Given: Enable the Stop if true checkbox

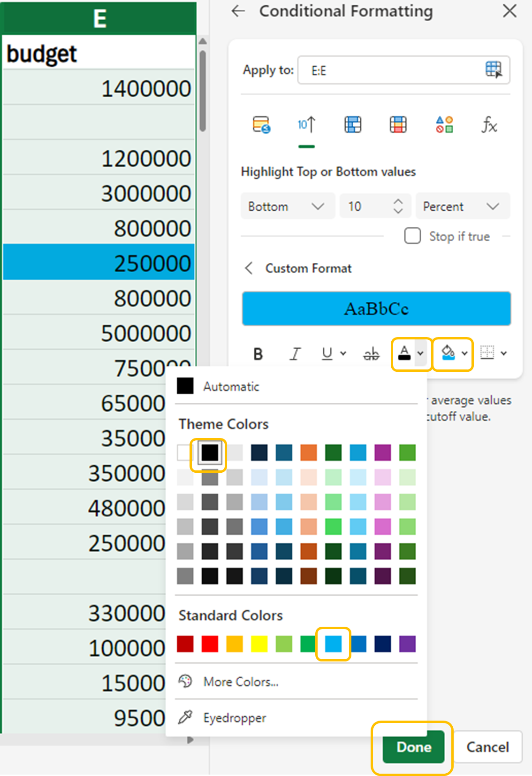Looking at the screenshot, I should [412, 236].
